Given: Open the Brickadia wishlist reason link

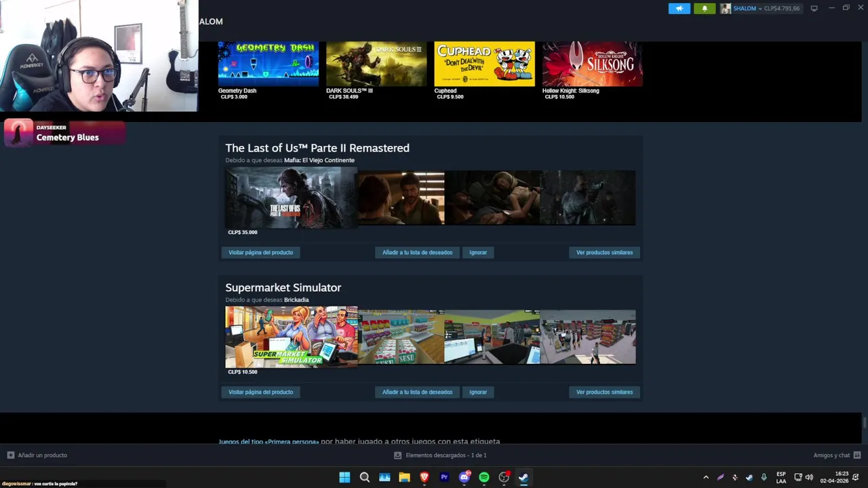Looking at the screenshot, I should coord(296,300).
